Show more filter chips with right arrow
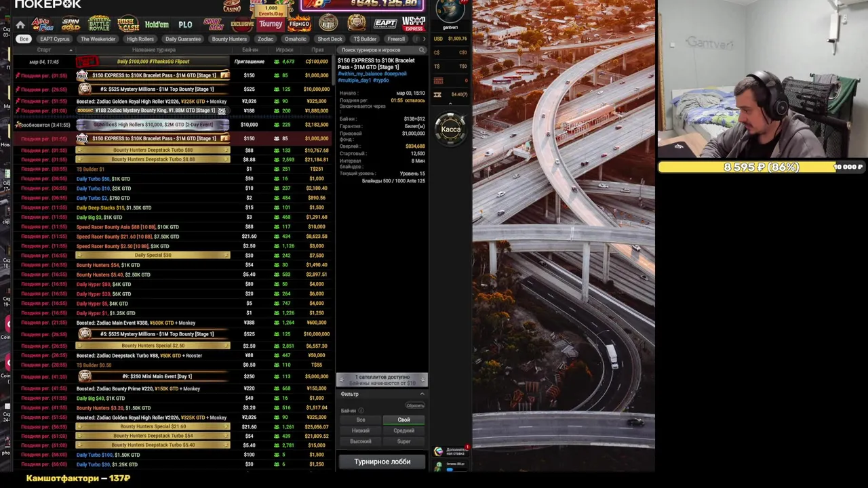 pyautogui.click(x=424, y=39)
